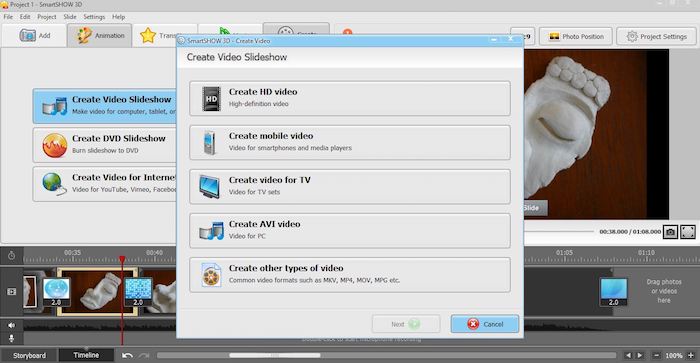The image size is (700, 363).
Task: Click the disabled Next button
Action: 406,324
